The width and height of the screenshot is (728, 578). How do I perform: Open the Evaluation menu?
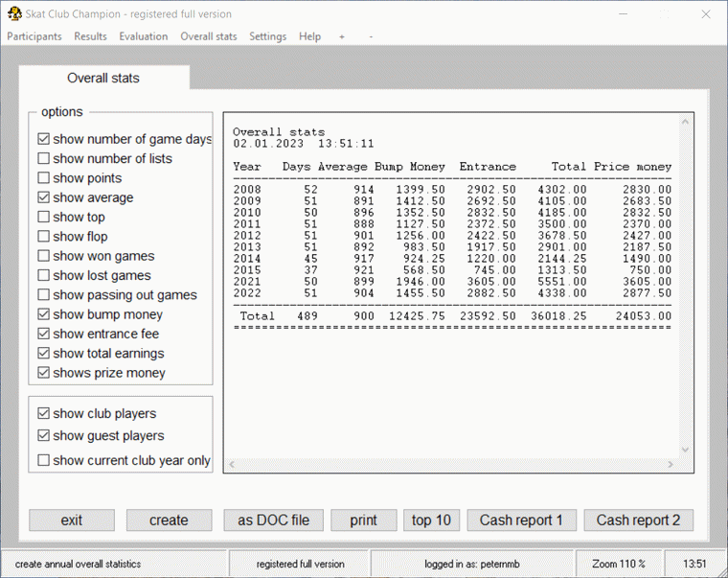point(144,36)
